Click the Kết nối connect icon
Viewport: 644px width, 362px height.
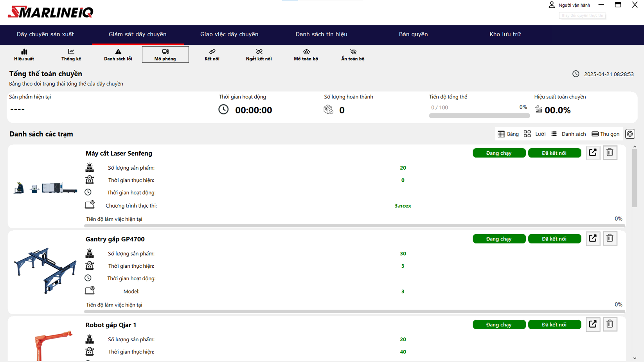coord(212,55)
